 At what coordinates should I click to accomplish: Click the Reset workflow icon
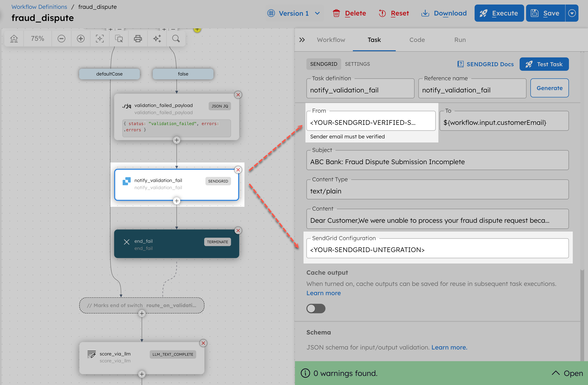pos(382,13)
